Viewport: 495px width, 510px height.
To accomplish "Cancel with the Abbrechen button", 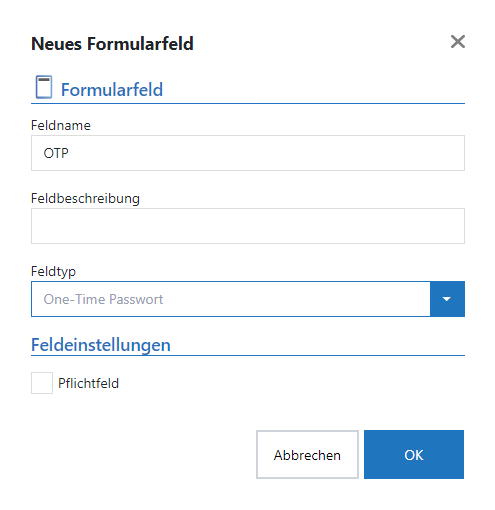I will pos(307,455).
